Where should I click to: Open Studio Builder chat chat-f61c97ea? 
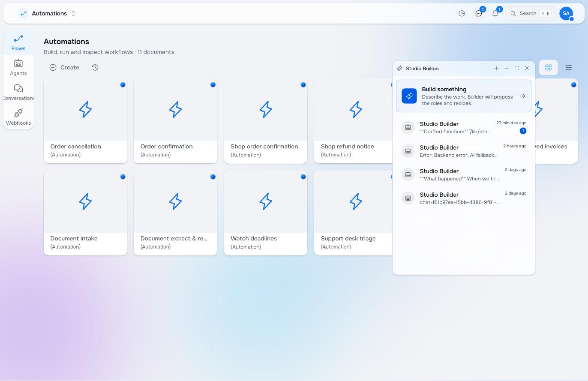point(464,198)
